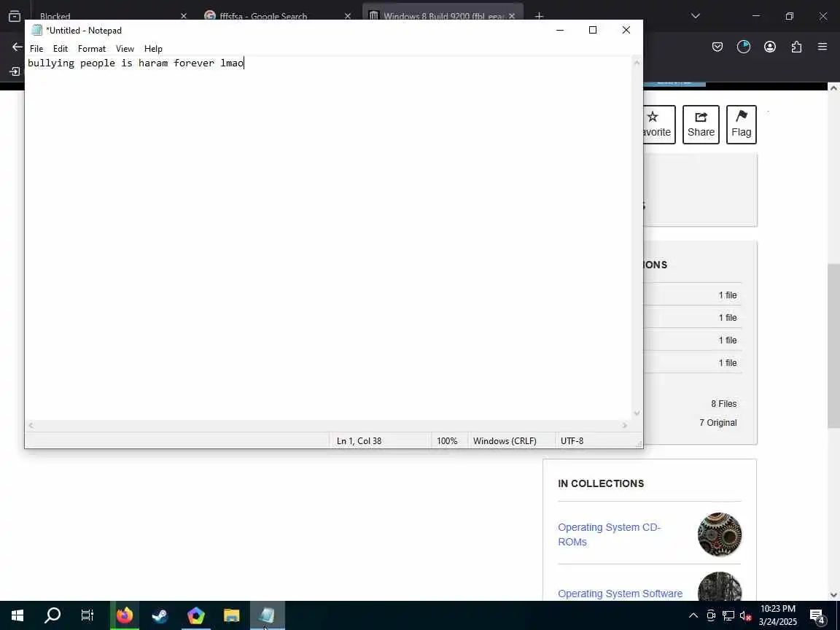Image resolution: width=840 pixels, height=630 pixels.
Task: Maximize the Notepad window
Action: click(593, 30)
